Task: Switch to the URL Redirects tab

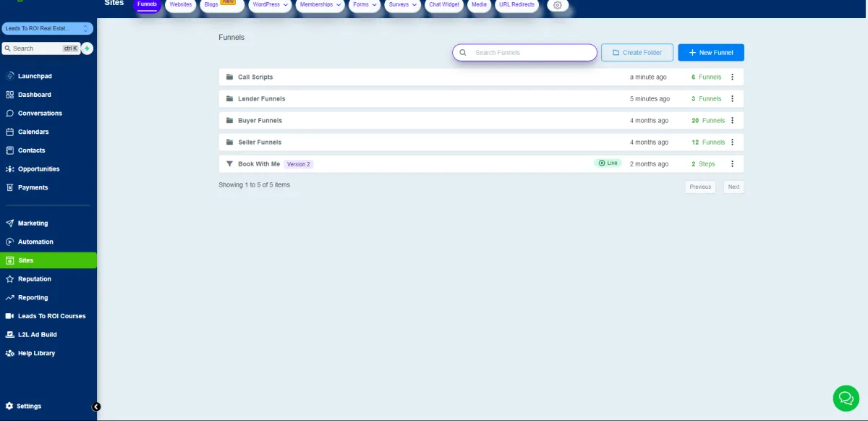Action: 516,4
